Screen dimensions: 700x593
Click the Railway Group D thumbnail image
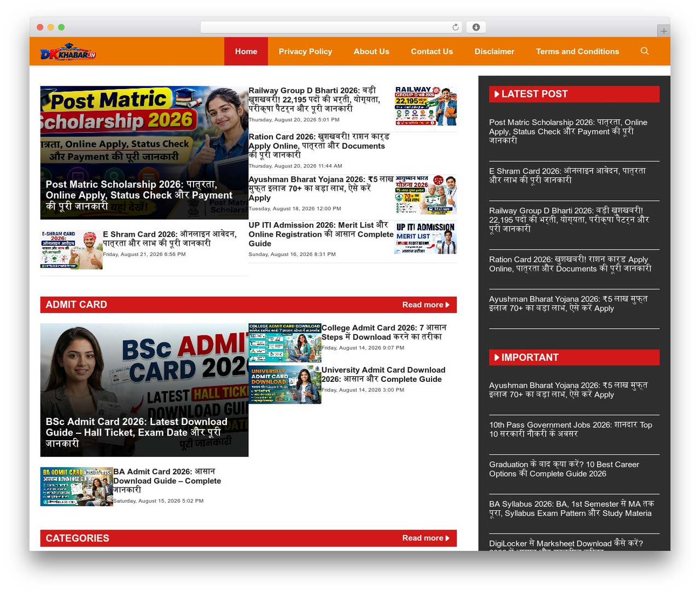pyautogui.click(x=425, y=106)
